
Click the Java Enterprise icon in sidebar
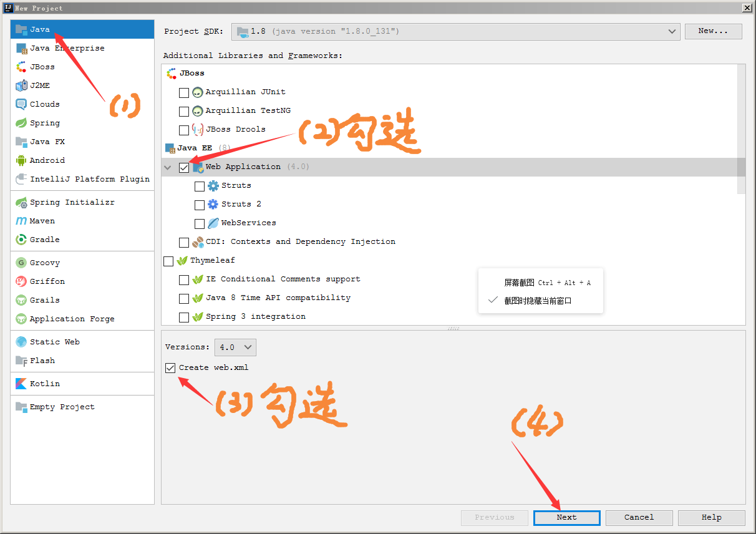[x=21, y=48]
